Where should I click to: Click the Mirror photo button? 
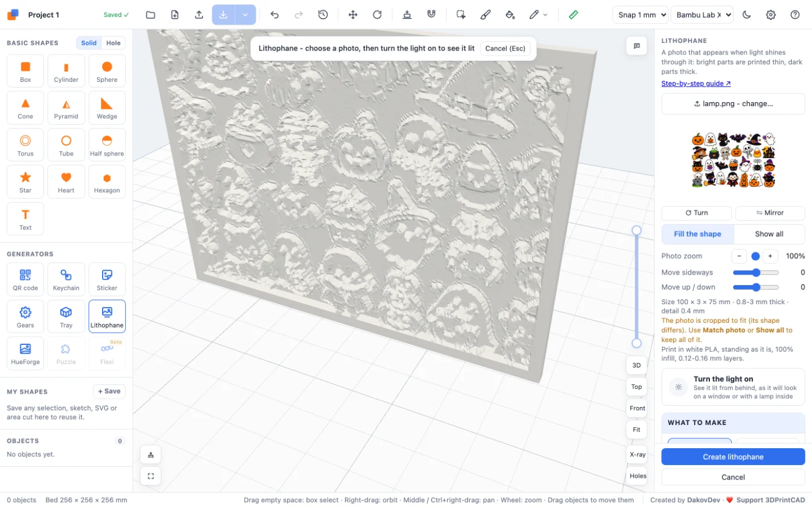pyautogui.click(x=770, y=213)
